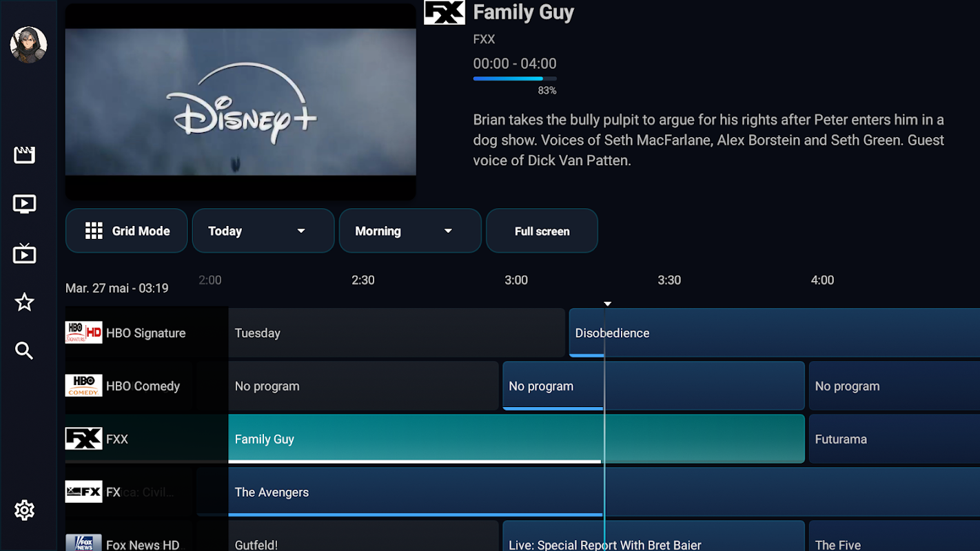This screenshot has width=980, height=551.
Task: Click the 3:30 time label
Action: pos(669,280)
